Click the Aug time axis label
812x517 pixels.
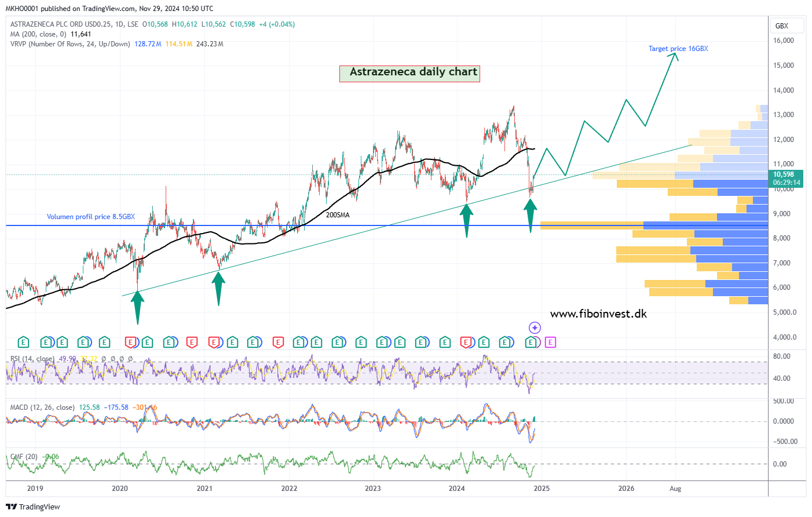click(x=675, y=489)
